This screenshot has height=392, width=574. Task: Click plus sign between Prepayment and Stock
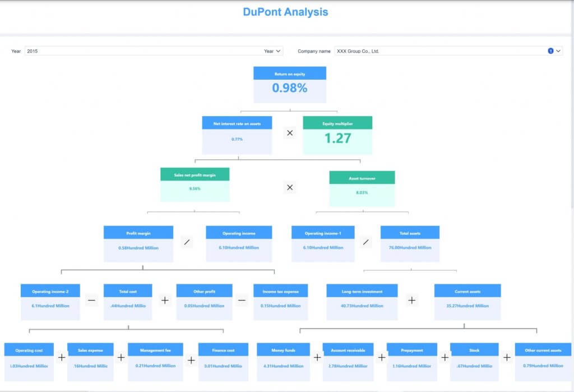point(445,357)
